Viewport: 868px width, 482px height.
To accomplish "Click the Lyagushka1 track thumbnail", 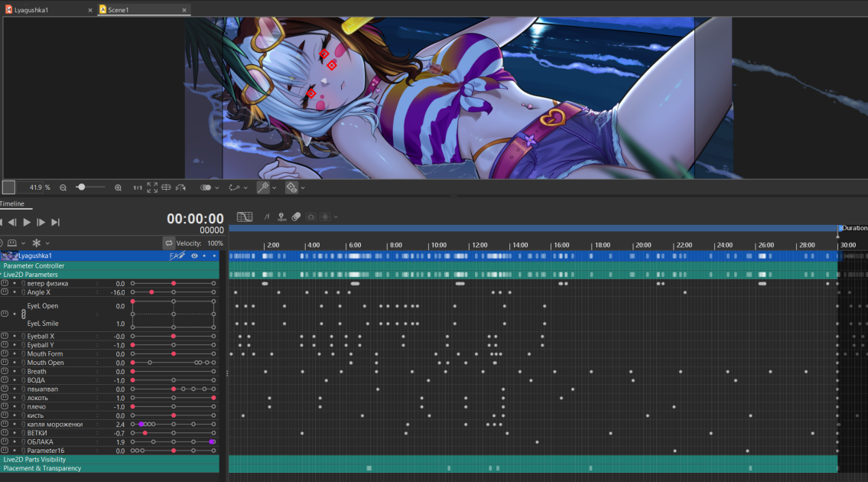I will click(x=9, y=256).
